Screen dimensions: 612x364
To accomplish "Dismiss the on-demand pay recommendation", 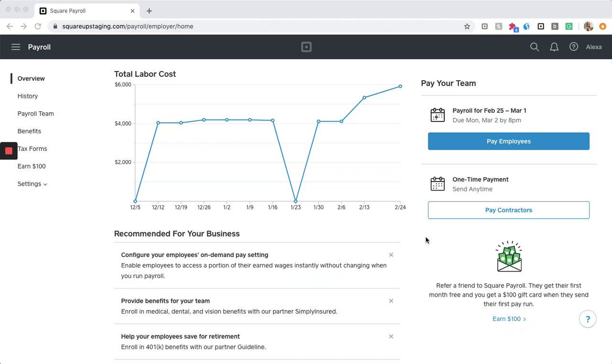I will [391, 255].
